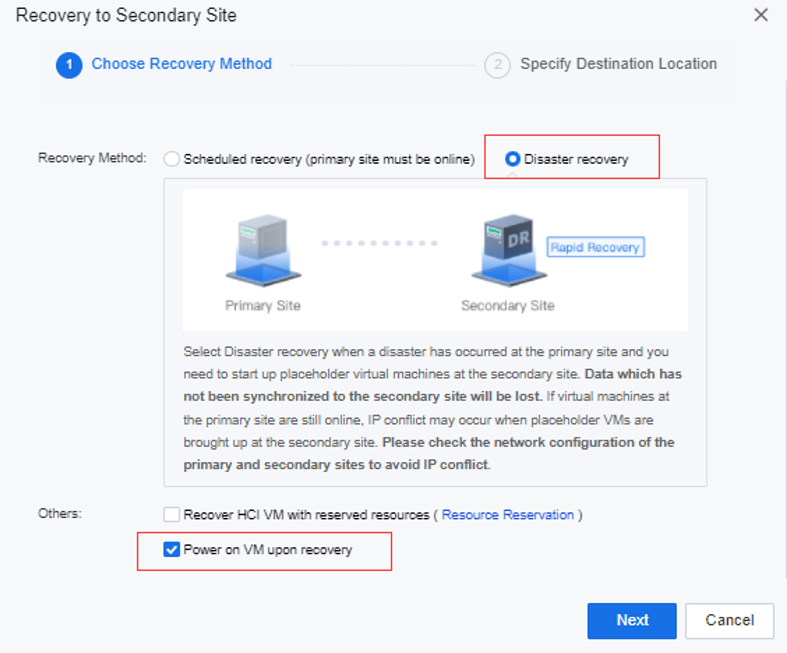Enable Recover HCI VM with reserved resources
The width and height of the screenshot is (787, 653).
click(172, 514)
